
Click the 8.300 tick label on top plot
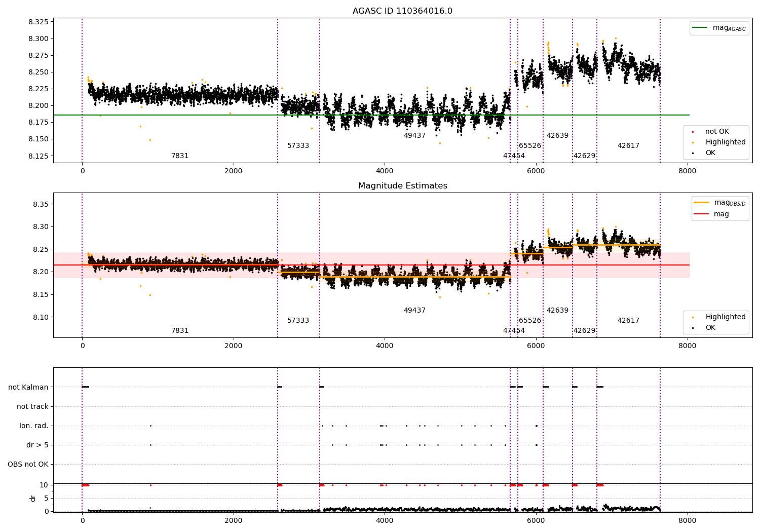pyautogui.click(x=39, y=39)
